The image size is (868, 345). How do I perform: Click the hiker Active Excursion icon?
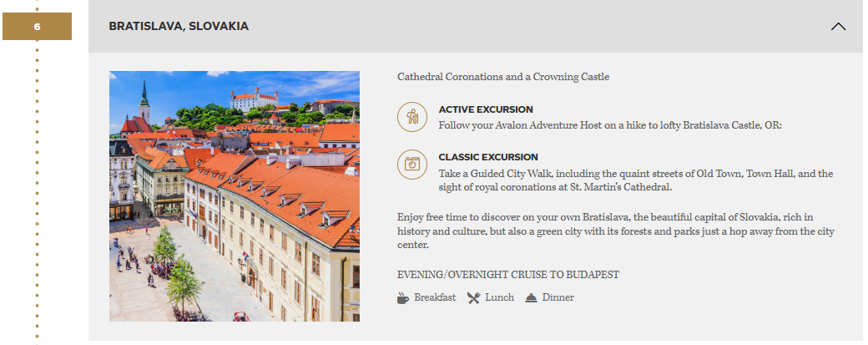(x=411, y=117)
